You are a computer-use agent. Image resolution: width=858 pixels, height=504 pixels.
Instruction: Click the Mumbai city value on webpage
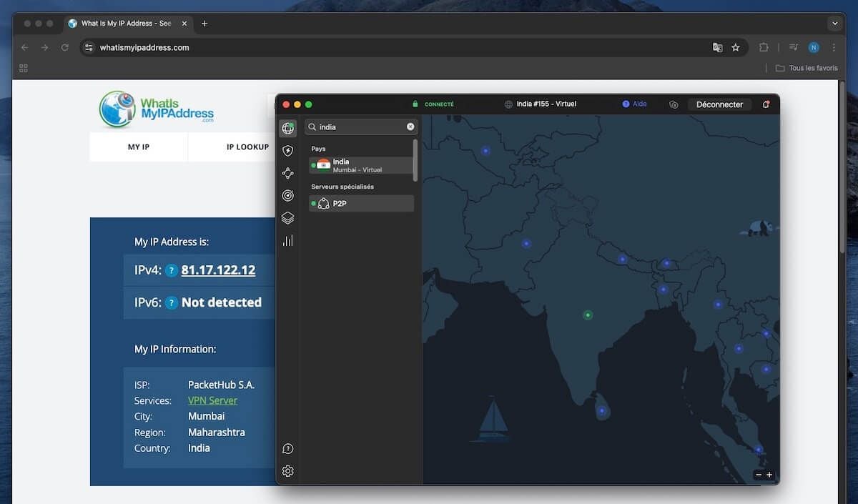(x=207, y=416)
